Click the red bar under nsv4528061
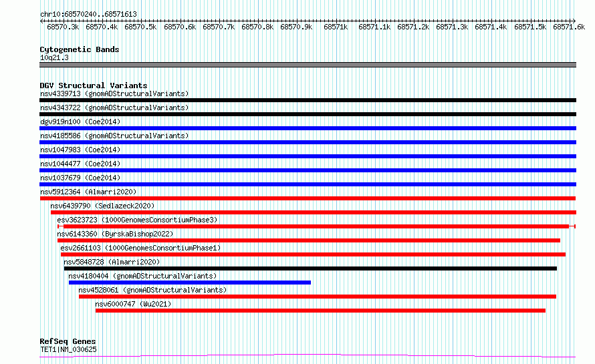 pos(318,297)
